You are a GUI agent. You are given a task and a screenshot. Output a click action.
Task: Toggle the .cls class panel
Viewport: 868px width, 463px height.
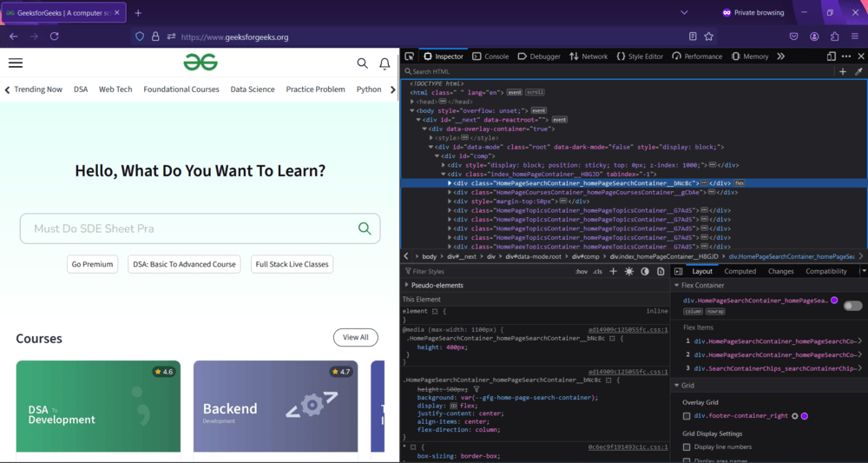[x=597, y=271]
